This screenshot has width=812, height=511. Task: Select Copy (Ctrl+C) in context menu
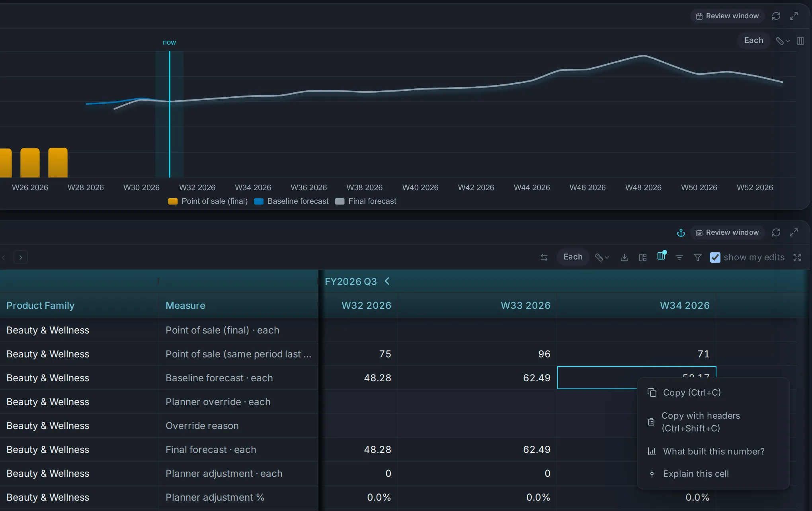(713, 392)
